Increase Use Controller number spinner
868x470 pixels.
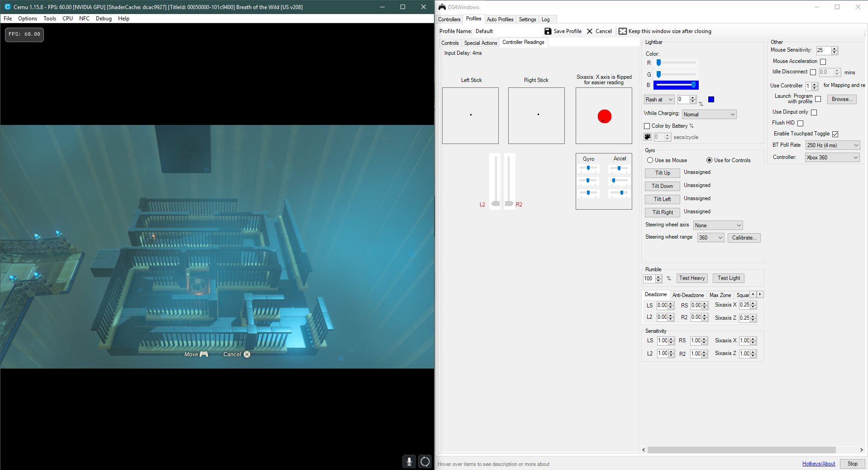click(x=815, y=84)
